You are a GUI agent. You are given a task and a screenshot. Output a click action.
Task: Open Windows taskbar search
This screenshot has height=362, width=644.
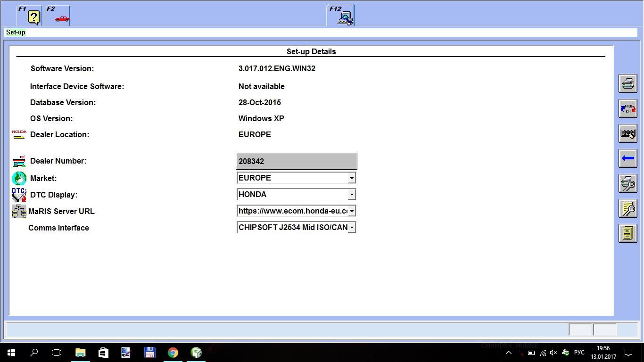tap(34, 353)
